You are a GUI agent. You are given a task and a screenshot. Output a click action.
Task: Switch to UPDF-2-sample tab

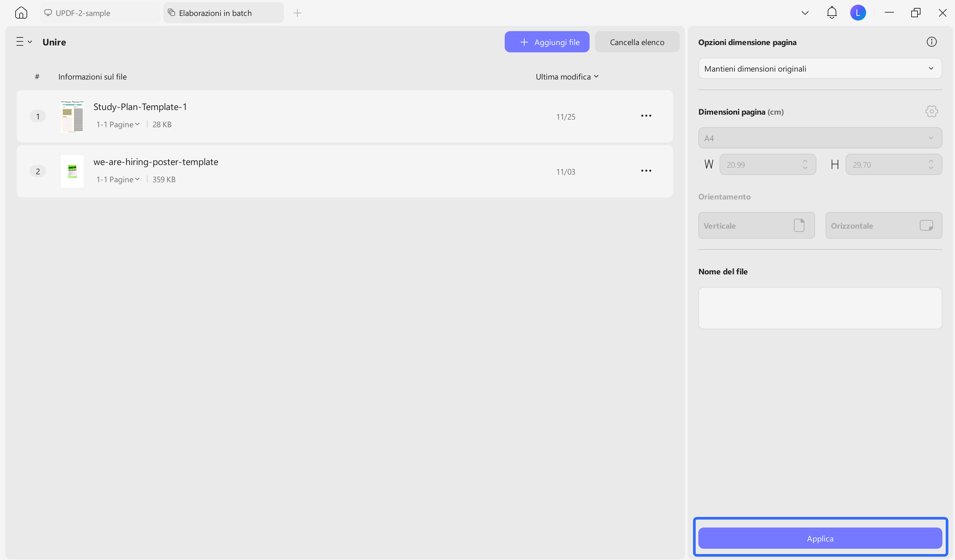coord(83,13)
